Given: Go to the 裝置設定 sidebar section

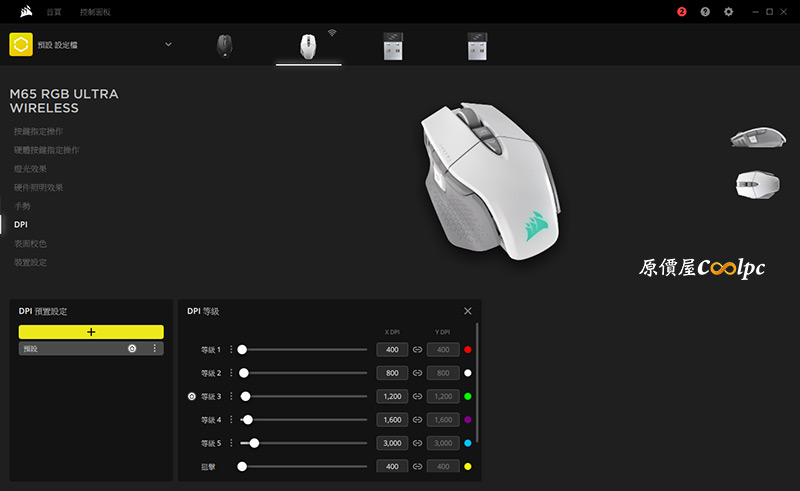Looking at the screenshot, I should click(30, 262).
